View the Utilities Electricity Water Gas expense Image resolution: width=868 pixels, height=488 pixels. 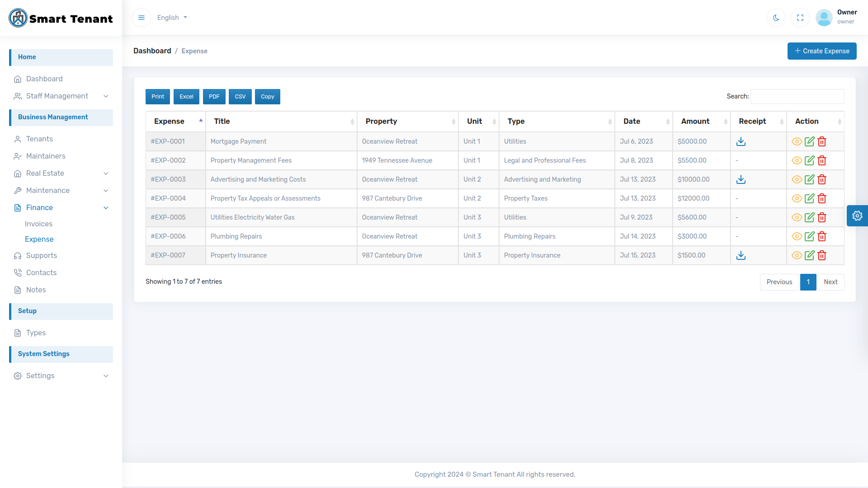coord(797,217)
